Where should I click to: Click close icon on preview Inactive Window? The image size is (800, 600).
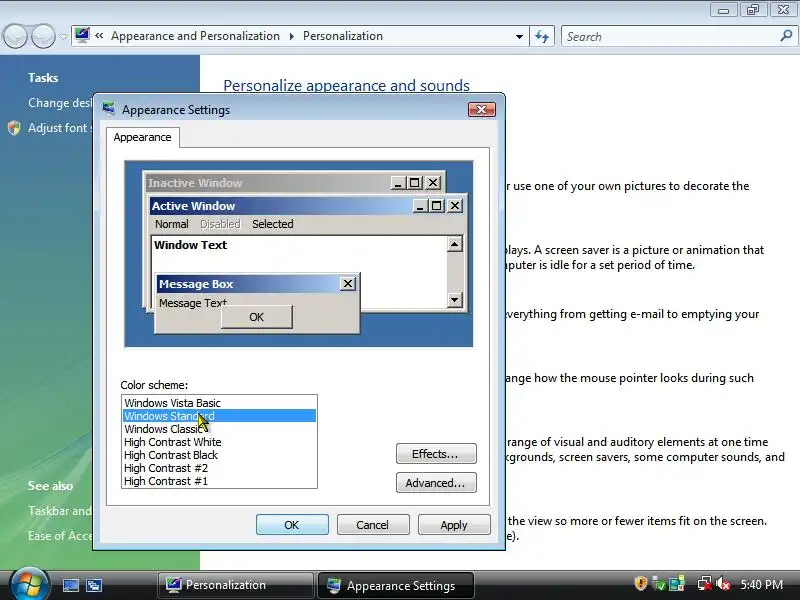click(x=433, y=183)
